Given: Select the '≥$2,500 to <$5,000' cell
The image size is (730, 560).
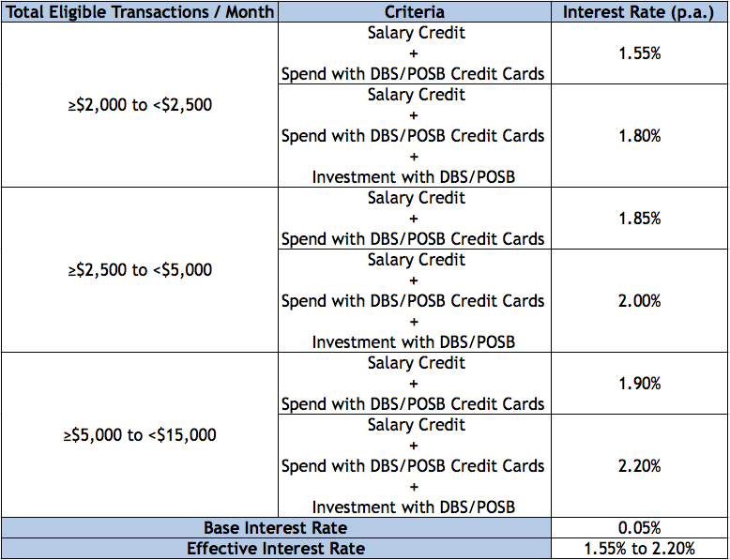Looking at the screenshot, I should click(140, 270).
